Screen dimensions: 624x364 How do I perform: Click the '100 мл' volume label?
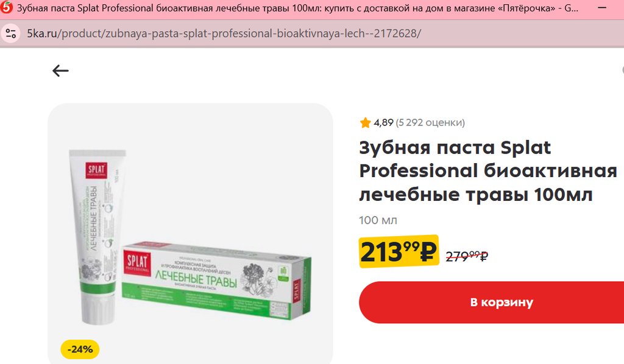378,220
